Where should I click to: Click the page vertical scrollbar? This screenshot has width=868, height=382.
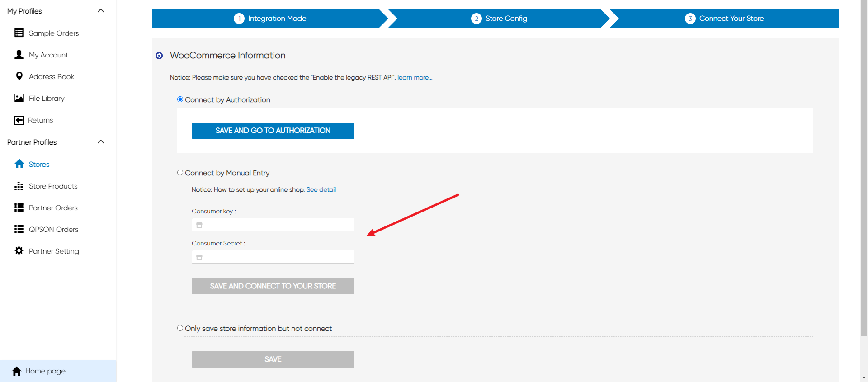point(864,181)
